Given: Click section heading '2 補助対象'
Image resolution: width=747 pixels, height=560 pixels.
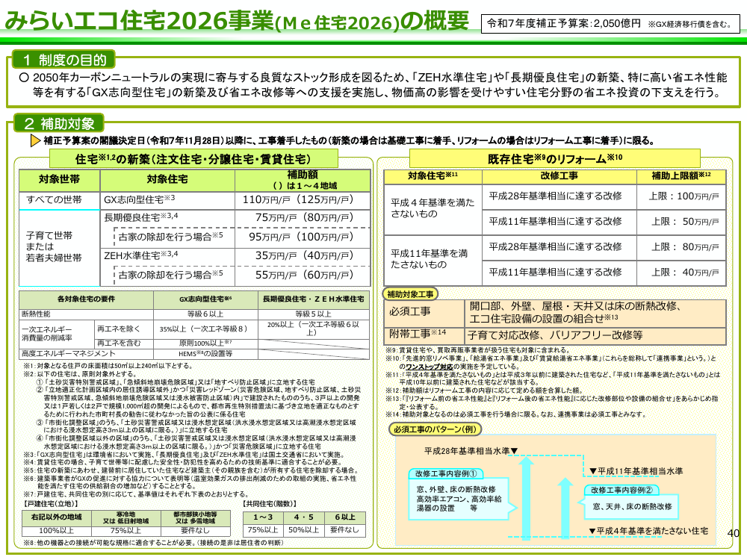Looking at the screenshot, I should [58, 124].
